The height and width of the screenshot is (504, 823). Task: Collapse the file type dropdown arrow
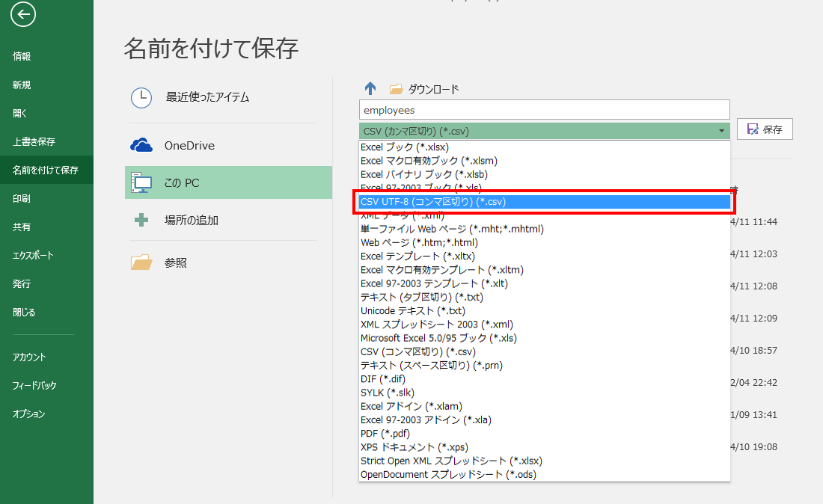point(721,131)
